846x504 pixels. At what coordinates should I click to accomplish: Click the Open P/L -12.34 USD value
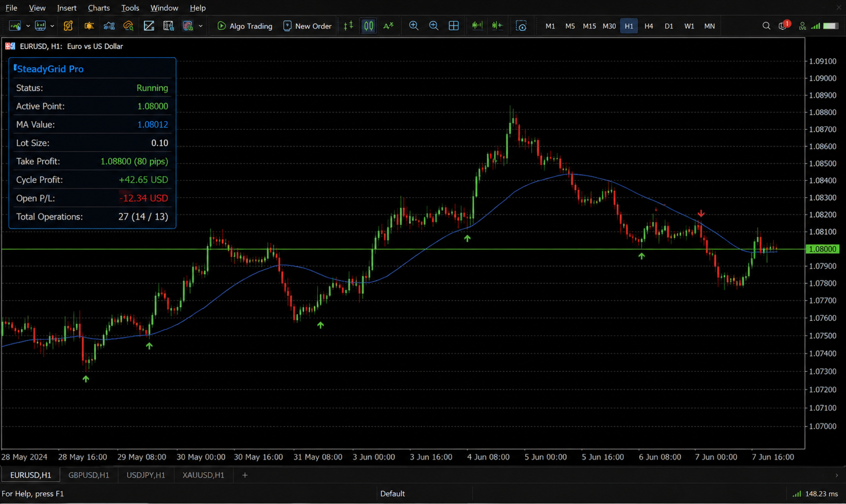[x=143, y=198]
